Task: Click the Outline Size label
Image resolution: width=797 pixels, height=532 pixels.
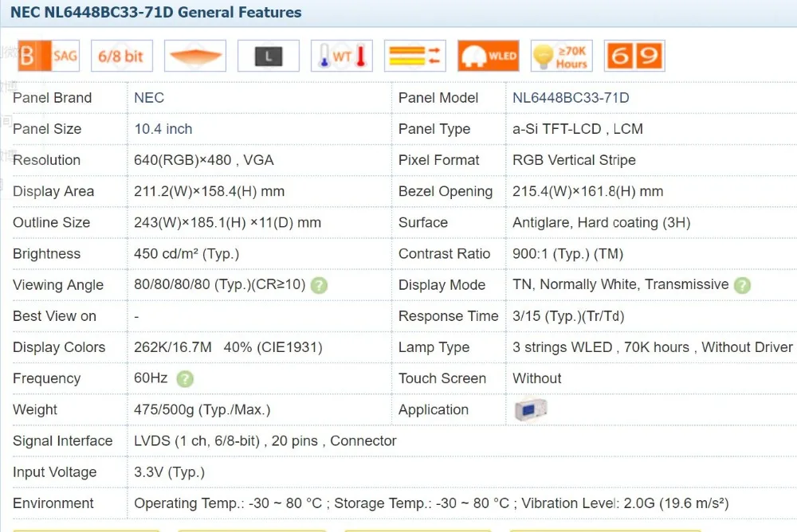Action: point(51,222)
